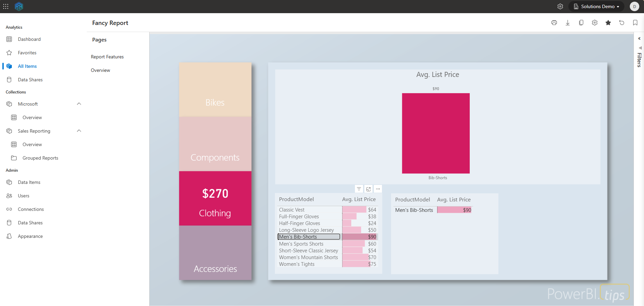Screen dimensions: 644x306
Task: Bookmark the Fancy Report
Action: pos(635,23)
